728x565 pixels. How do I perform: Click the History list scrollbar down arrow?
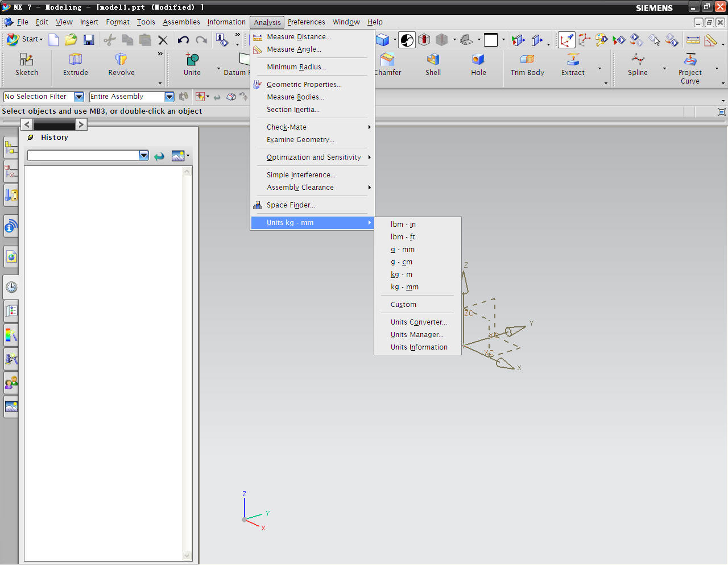click(187, 556)
